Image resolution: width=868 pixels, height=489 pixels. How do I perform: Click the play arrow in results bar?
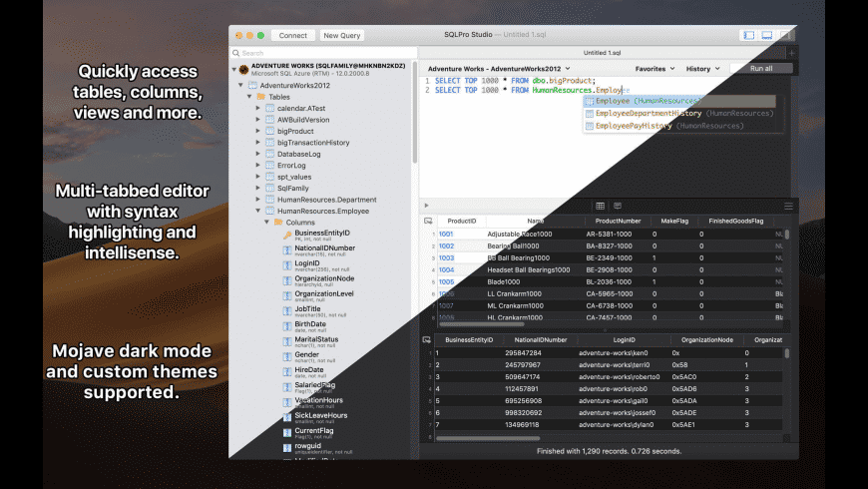point(426,206)
